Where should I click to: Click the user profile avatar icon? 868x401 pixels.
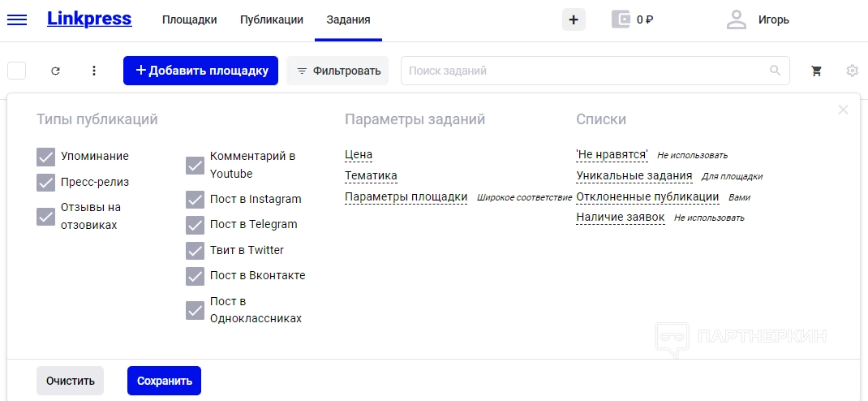737,20
